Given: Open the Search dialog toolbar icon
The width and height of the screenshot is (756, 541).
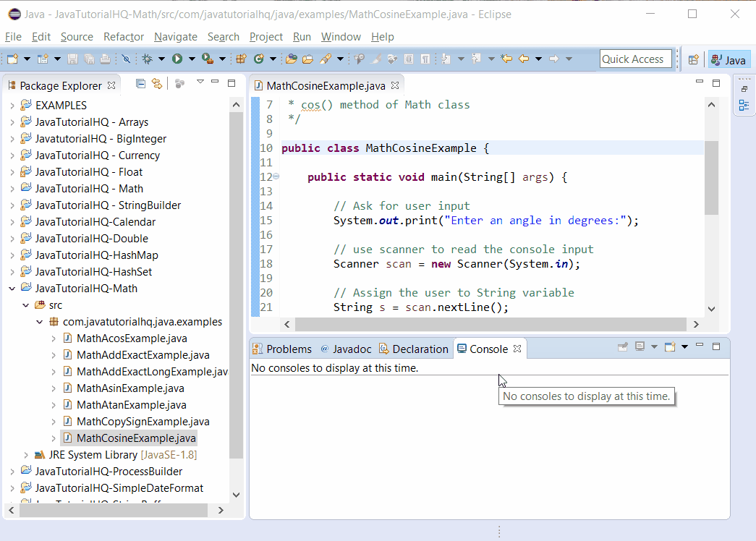Looking at the screenshot, I should tap(326, 59).
